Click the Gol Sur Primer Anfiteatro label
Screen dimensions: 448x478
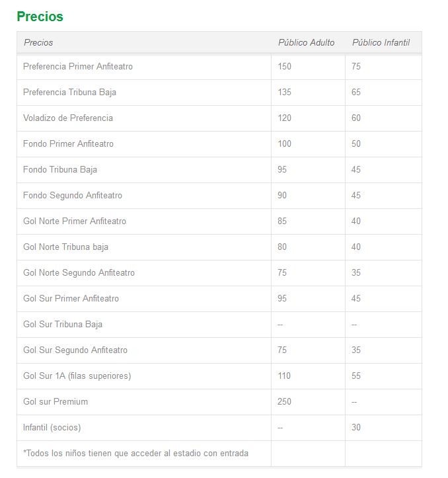point(71,298)
